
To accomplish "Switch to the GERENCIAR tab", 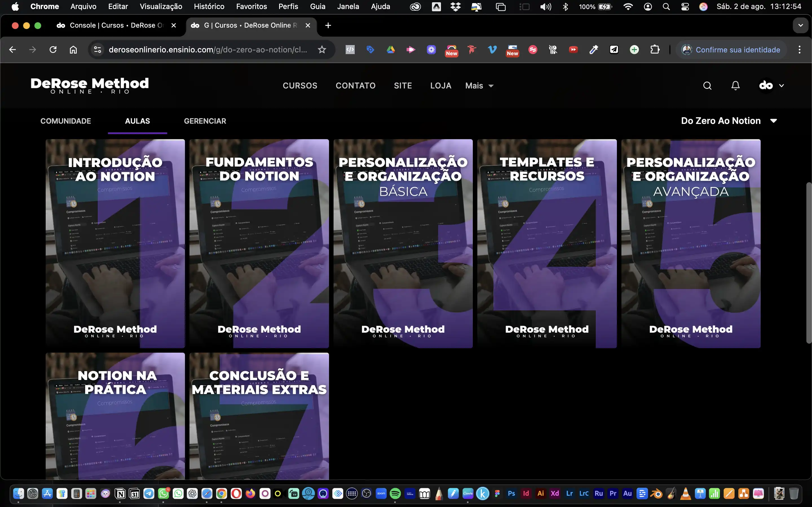I will [205, 121].
